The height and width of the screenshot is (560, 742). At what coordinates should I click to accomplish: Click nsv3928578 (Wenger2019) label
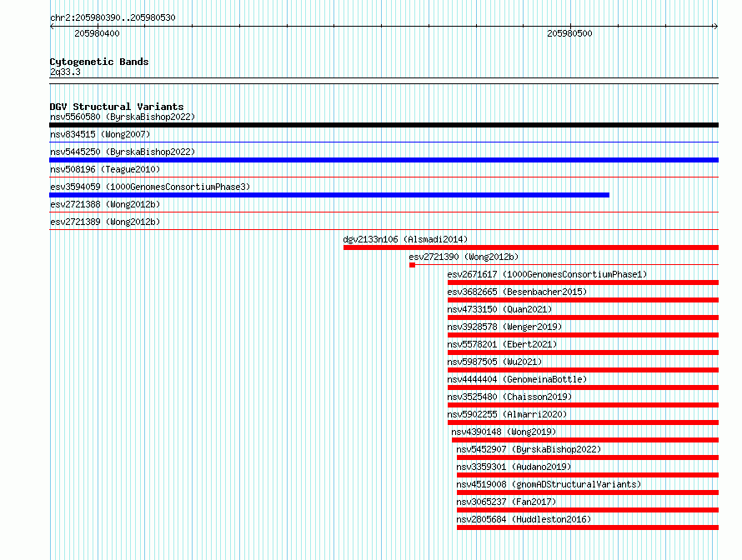coord(504,327)
